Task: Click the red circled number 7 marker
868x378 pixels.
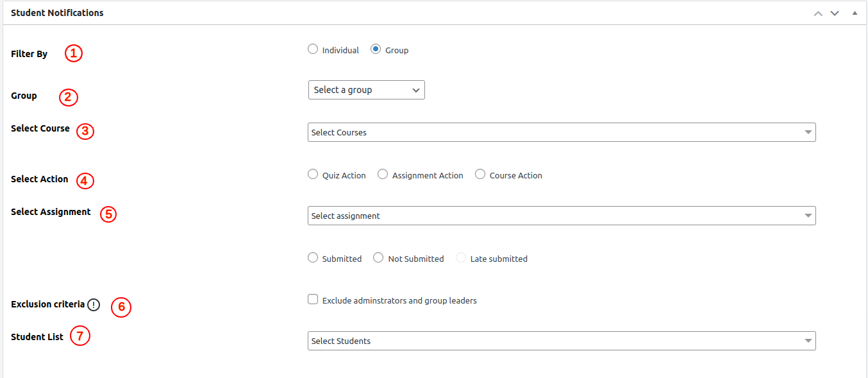Action: coord(80,336)
